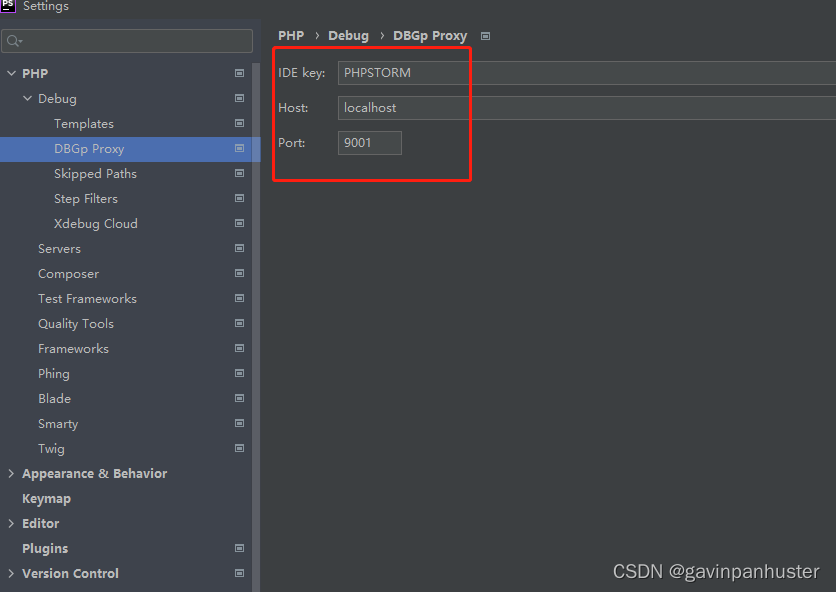Click the search magnifier icon in the settings search
Screen dimensions: 836x592
pos(14,41)
